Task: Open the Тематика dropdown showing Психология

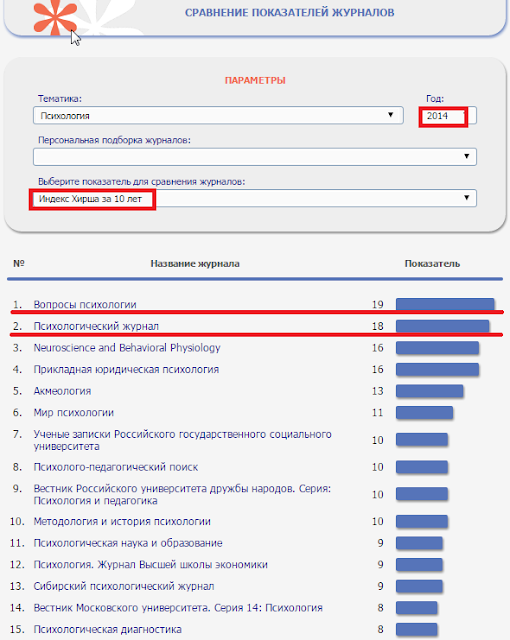Action: [218, 115]
